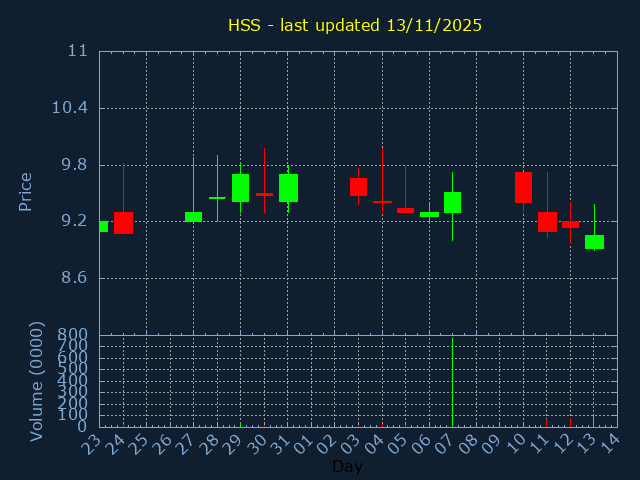The height and width of the screenshot is (480, 640).
Task: Click the Day axis label
Action: click(x=347, y=466)
